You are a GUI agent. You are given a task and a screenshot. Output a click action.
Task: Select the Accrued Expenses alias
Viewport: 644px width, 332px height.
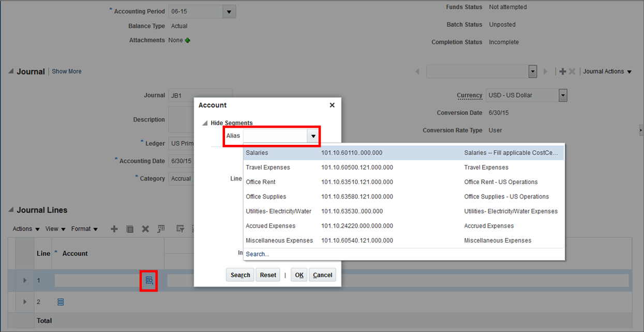(403, 226)
